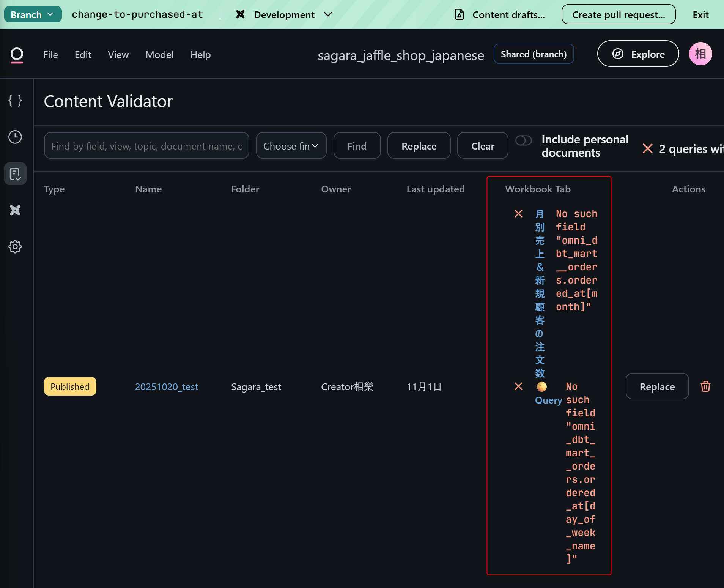Open the history clock icon in sidebar
Image resolution: width=724 pixels, height=588 pixels.
[x=15, y=137]
